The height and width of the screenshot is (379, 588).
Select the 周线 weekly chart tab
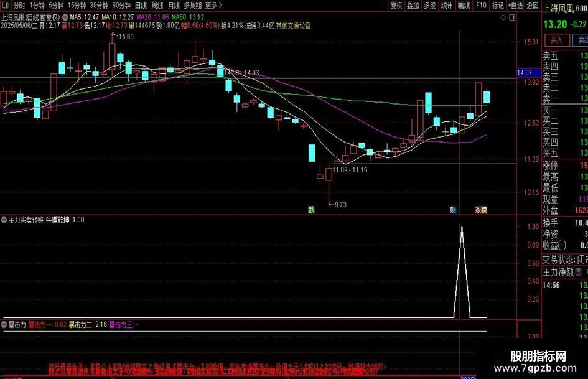coord(157,5)
